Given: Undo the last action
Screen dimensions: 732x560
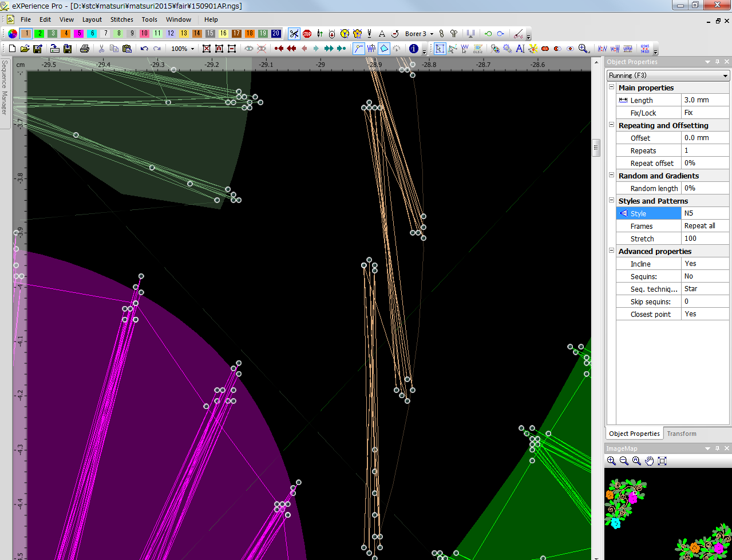Looking at the screenshot, I should (x=144, y=49).
